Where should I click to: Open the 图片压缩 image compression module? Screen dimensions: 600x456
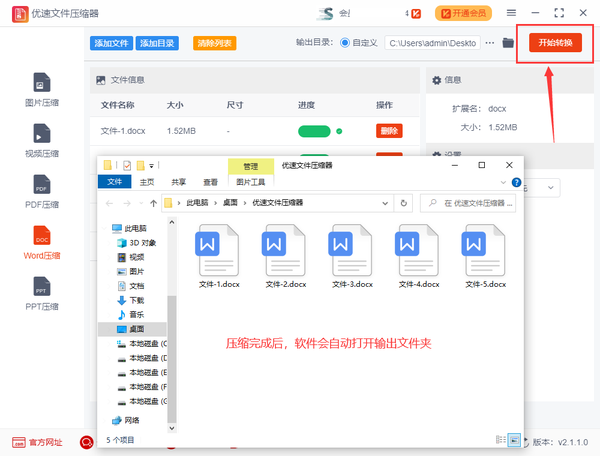click(42, 88)
